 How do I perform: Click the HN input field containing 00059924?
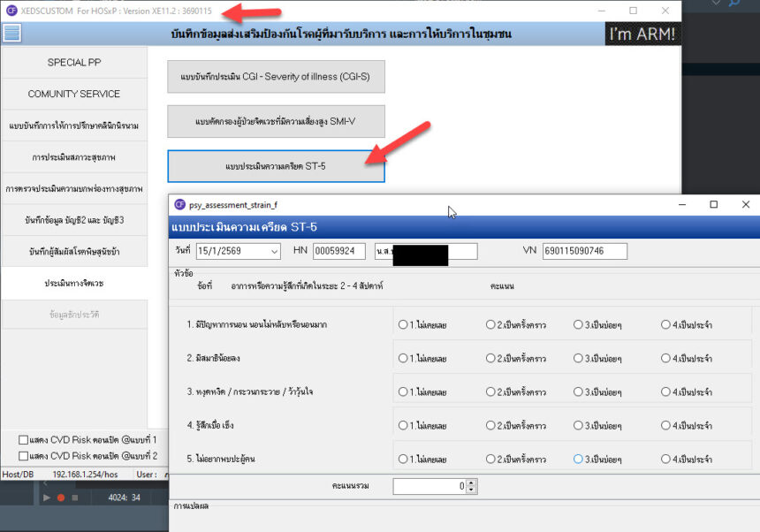point(338,252)
